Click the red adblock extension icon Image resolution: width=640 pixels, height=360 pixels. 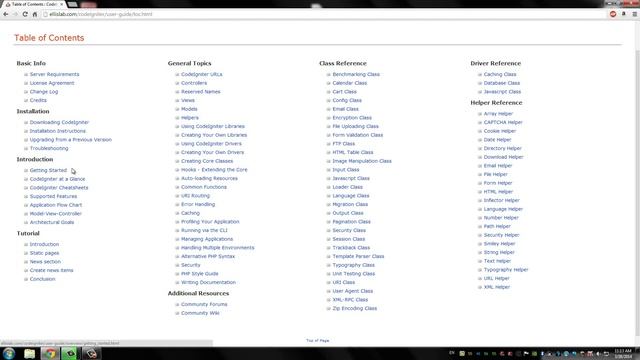tap(613, 14)
